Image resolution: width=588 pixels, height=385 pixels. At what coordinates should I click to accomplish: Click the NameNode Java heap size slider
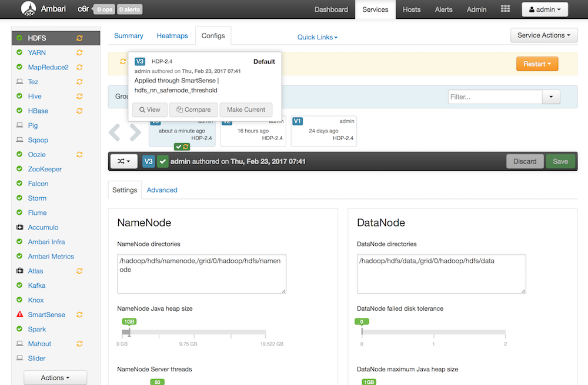[x=194, y=332]
